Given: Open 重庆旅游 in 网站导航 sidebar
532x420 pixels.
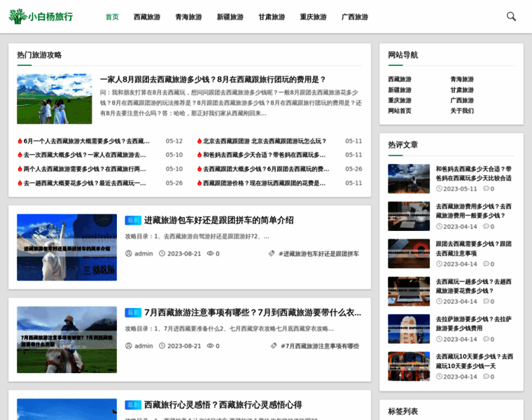Looking at the screenshot, I should click(399, 100).
